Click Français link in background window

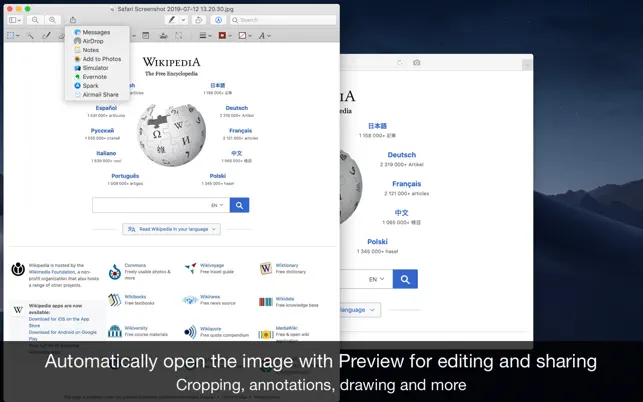tap(406, 184)
